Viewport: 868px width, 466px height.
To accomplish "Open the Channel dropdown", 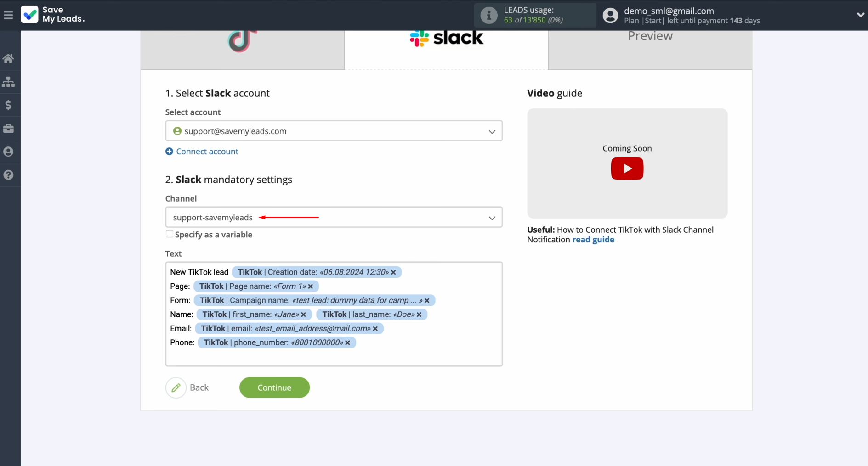I will (334, 217).
